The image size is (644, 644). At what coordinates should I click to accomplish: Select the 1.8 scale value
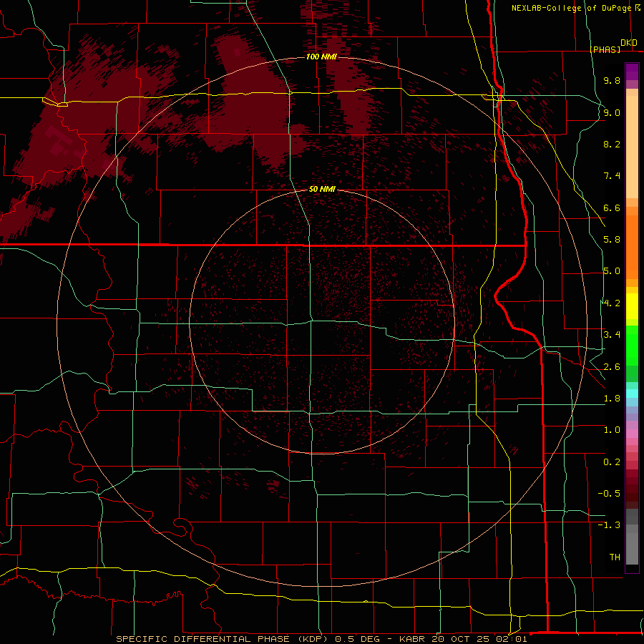(612, 399)
